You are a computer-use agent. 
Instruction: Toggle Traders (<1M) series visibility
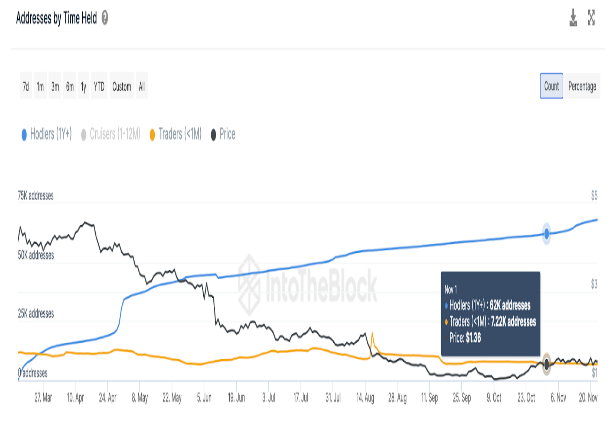[178, 133]
